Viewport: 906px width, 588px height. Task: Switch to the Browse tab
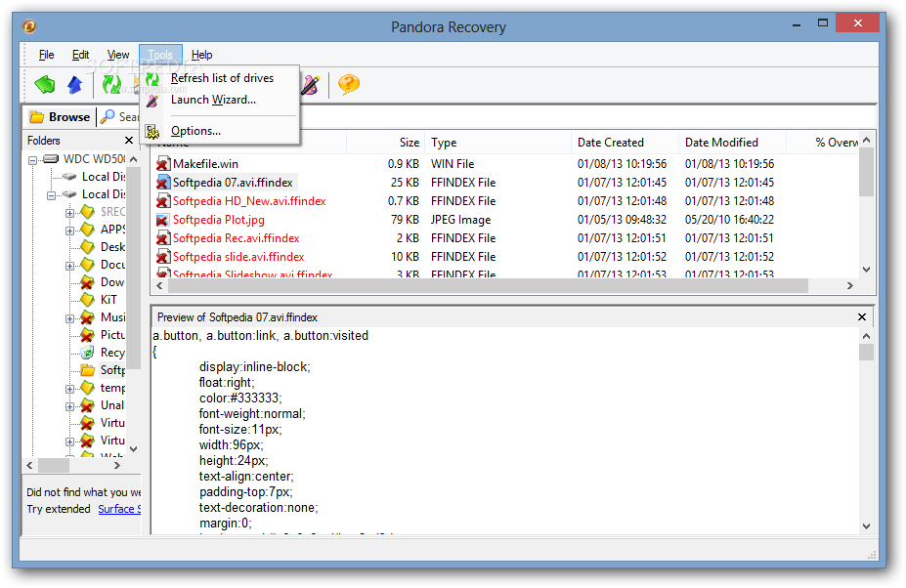click(x=61, y=117)
